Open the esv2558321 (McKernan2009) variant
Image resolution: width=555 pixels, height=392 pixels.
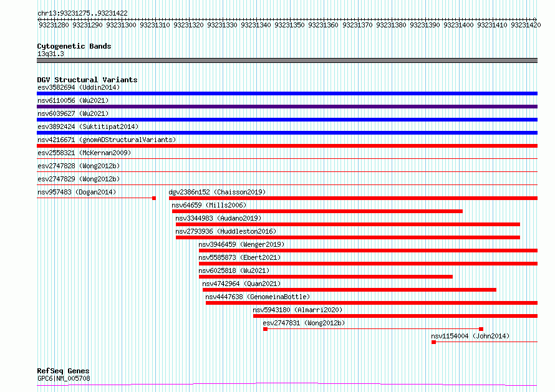tap(84, 153)
